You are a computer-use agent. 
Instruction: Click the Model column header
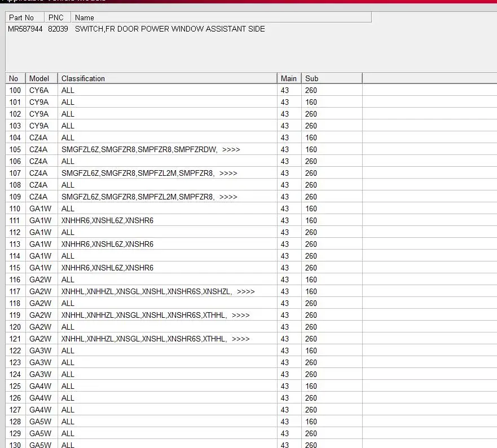point(42,78)
